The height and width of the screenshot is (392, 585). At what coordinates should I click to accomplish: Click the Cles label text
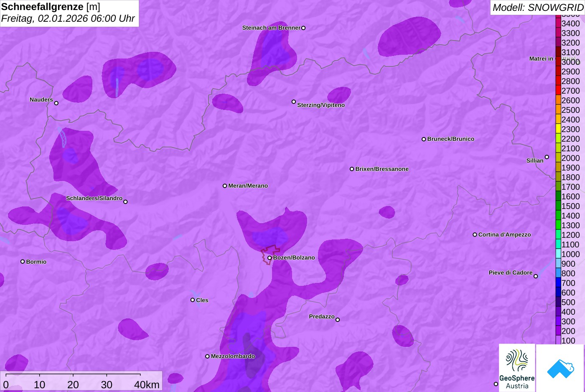coord(202,300)
